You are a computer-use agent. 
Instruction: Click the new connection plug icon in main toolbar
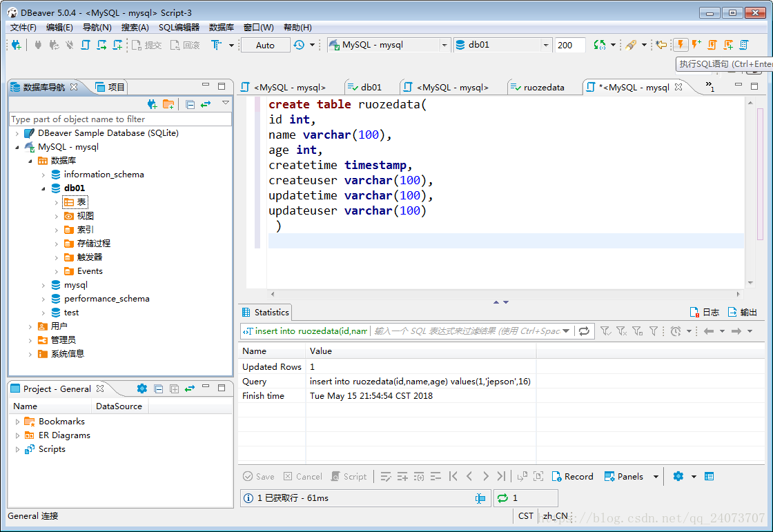click(x=17, y=45)
